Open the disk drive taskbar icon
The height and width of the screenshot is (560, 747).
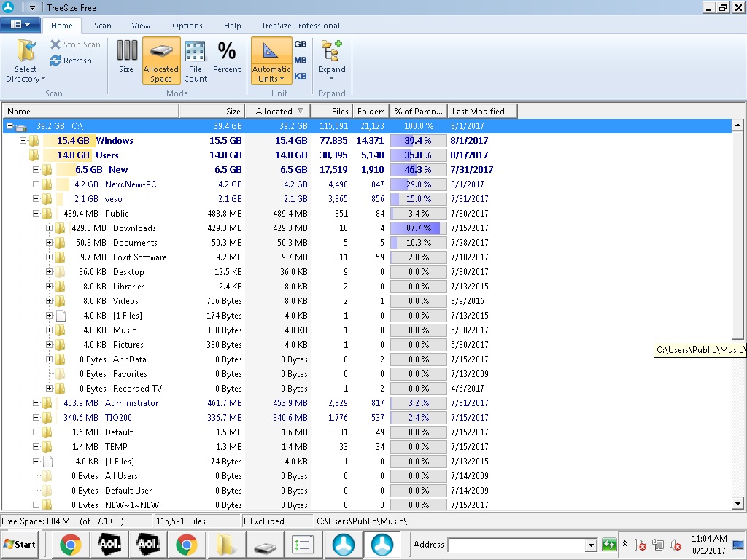[x=264, y=545]
